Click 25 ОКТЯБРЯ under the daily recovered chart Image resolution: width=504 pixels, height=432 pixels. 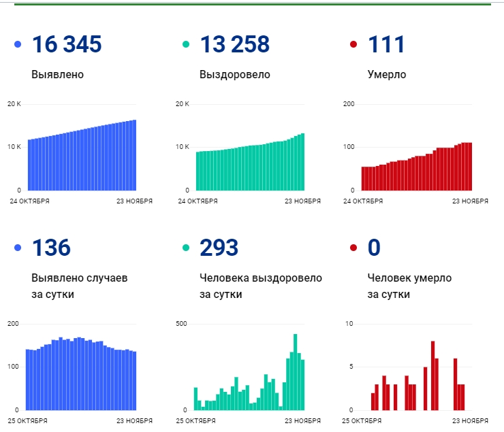[195, 420]
